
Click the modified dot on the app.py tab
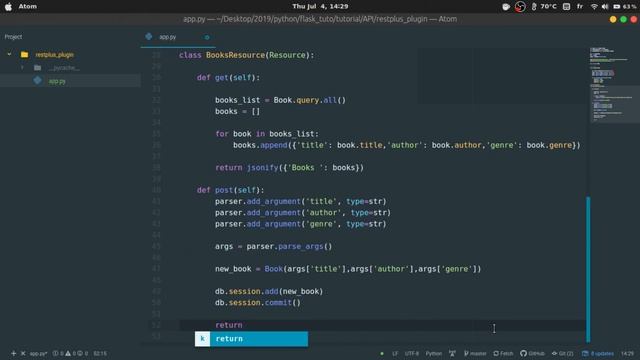207,37
